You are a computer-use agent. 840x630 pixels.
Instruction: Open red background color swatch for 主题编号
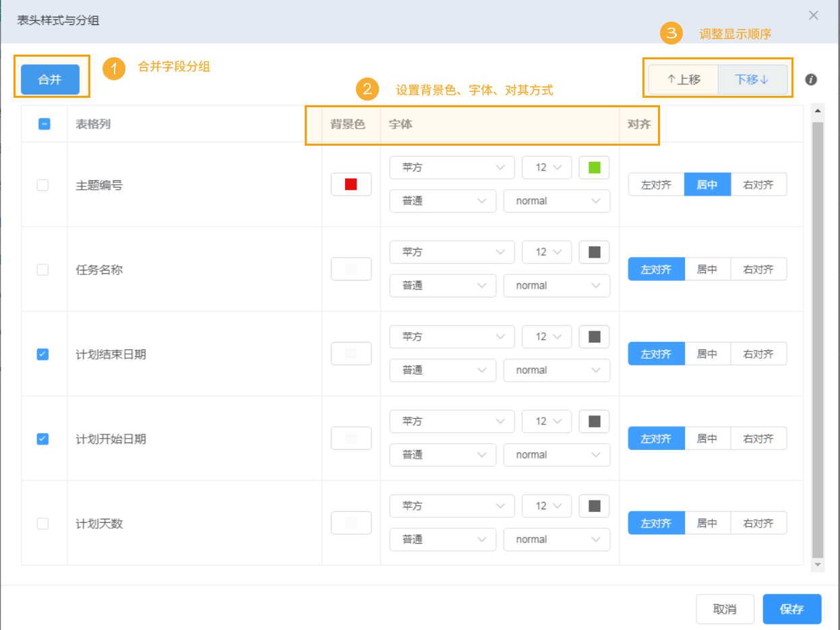tap(351, 185)
